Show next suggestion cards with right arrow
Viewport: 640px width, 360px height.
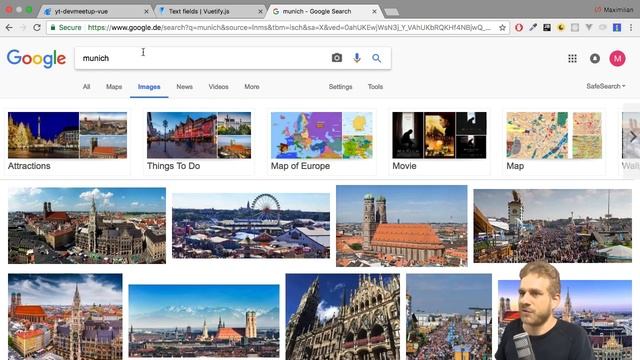[x=633, y=137]
